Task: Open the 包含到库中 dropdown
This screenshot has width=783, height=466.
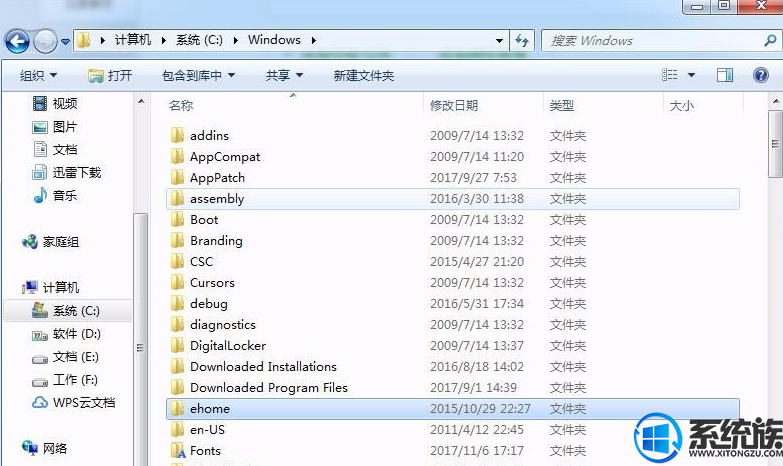Action: [x=198, y=75]
